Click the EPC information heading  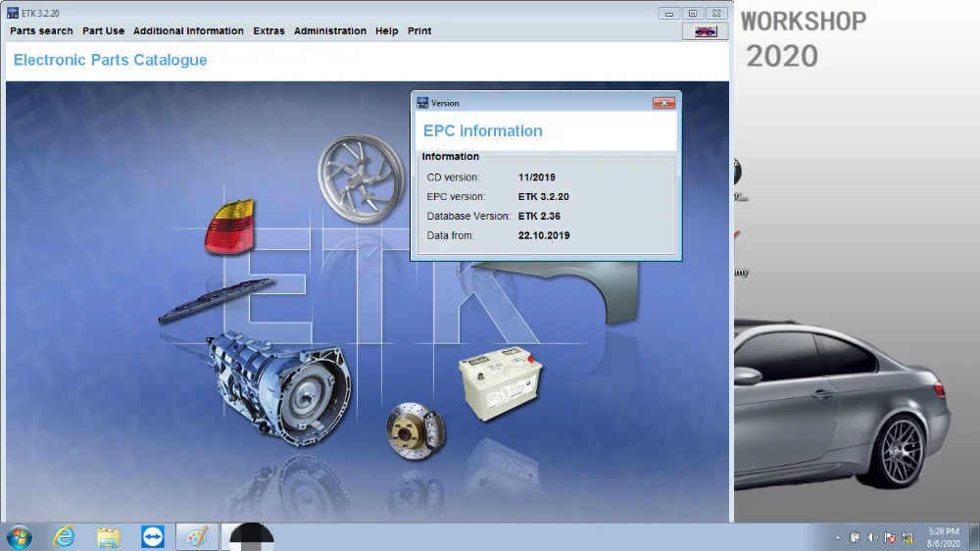click(482, 130)
